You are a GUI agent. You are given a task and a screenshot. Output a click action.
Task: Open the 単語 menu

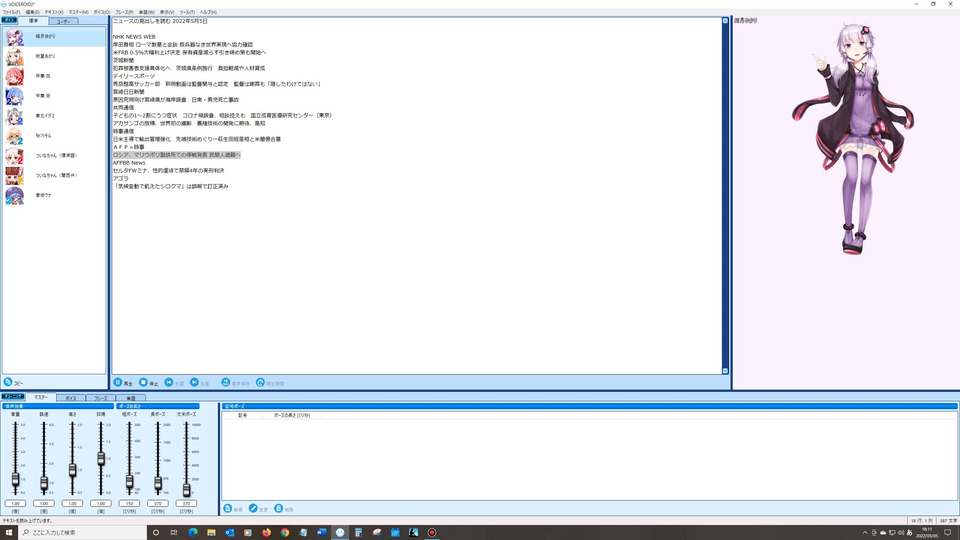(147, 12)
